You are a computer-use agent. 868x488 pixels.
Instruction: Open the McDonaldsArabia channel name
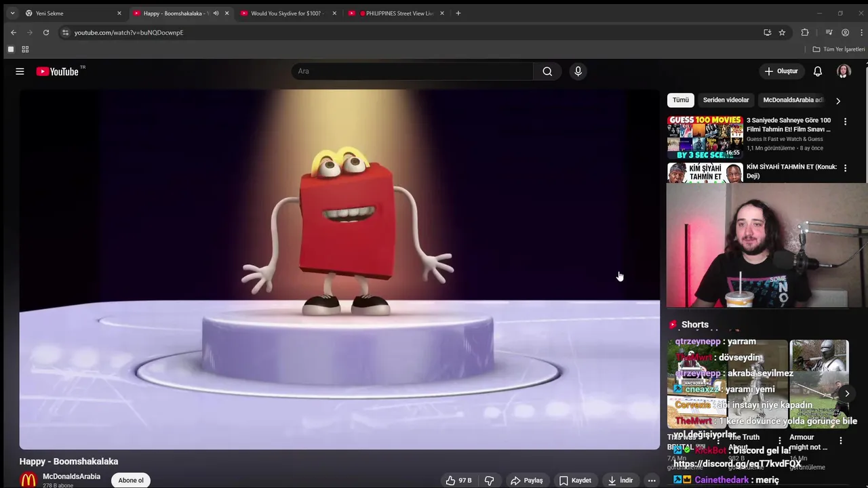pyautogui.click(x=71, y=476)
